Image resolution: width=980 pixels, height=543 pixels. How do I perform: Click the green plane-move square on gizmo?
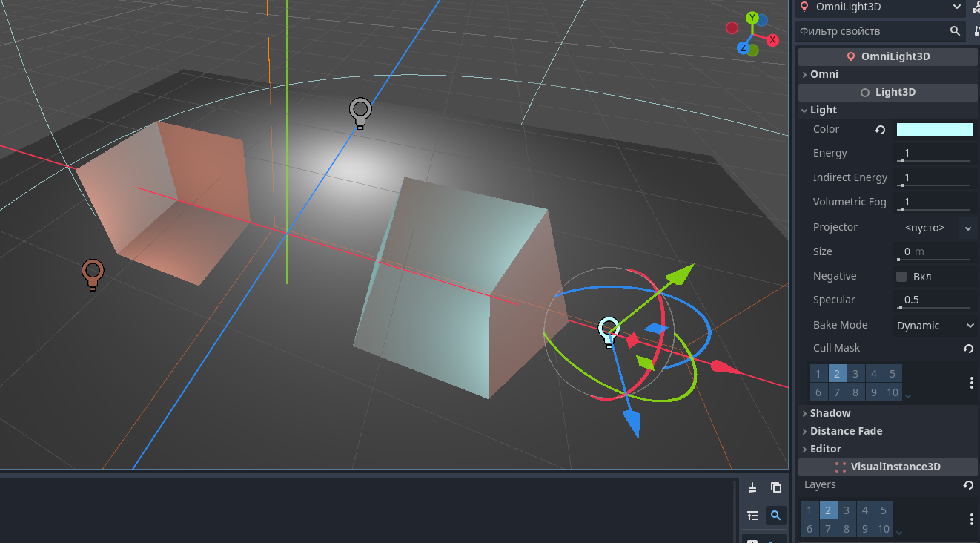645,363
